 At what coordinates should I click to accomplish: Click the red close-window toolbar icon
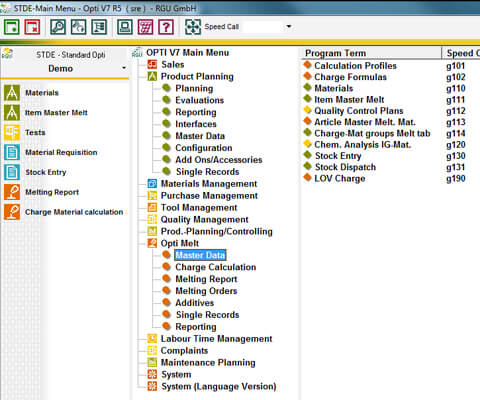(x=32, y=27)
